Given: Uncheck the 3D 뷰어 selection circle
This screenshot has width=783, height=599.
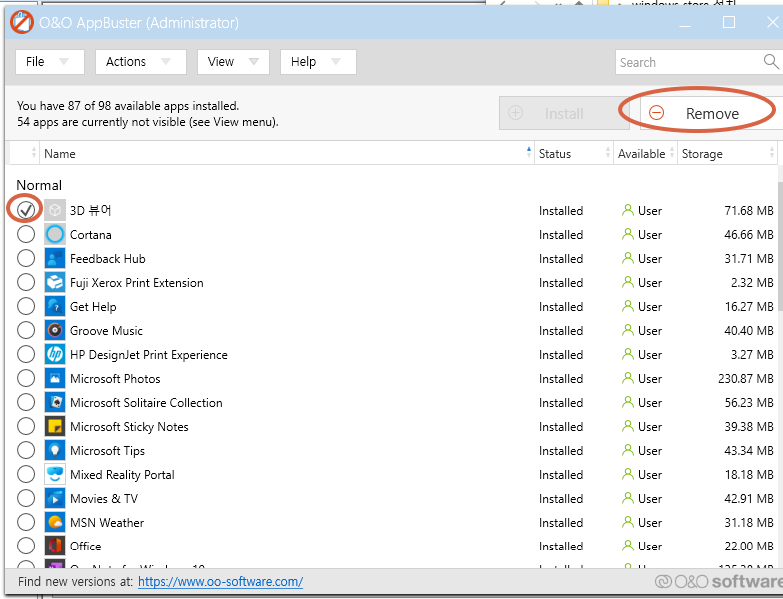Looking at the screenshot, I should tap(26, 210).
